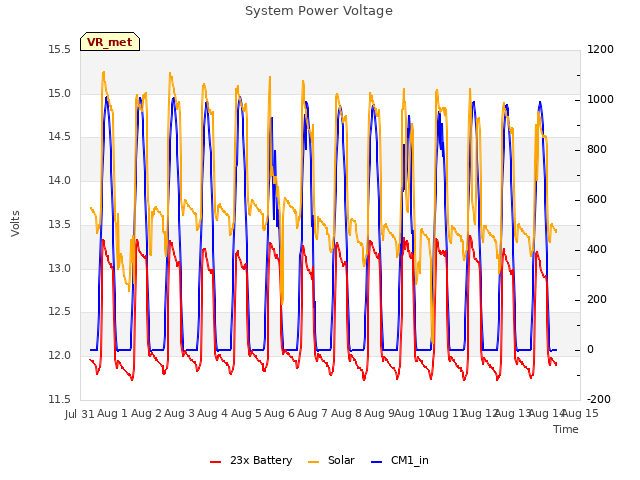640x480 pixels.
Task: Click the 400 right axis value
Action: tap(597, 250)
